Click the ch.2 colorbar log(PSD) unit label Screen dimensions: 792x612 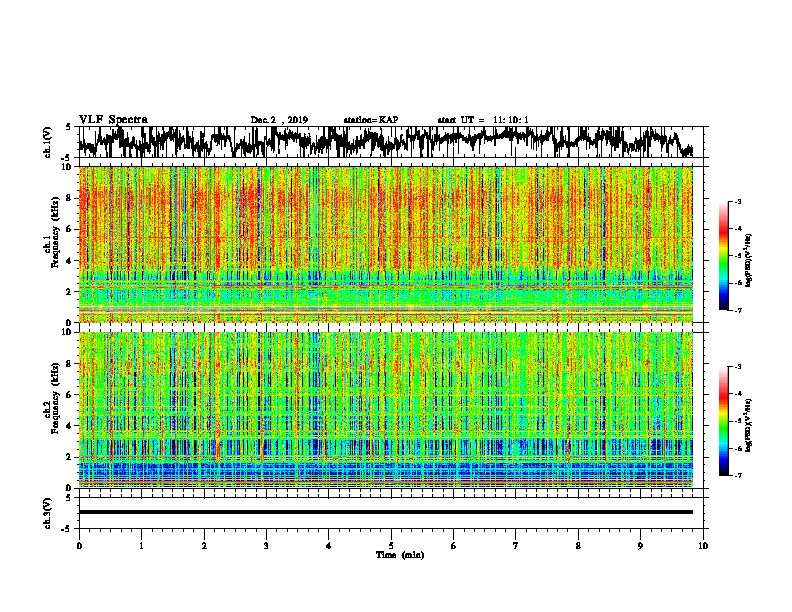[748, 425]
